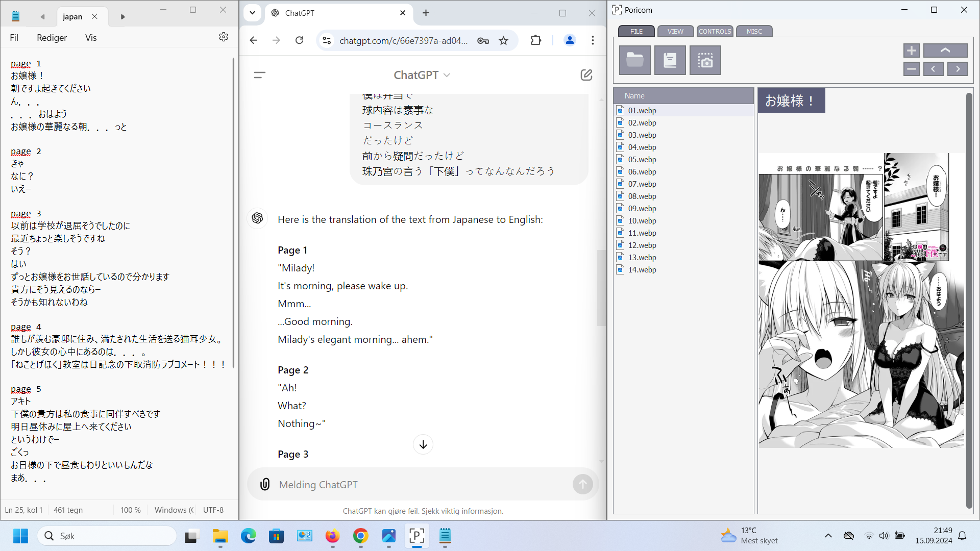
Task: Select 02.webp in the file list
Action: click(x=683, y=123)
